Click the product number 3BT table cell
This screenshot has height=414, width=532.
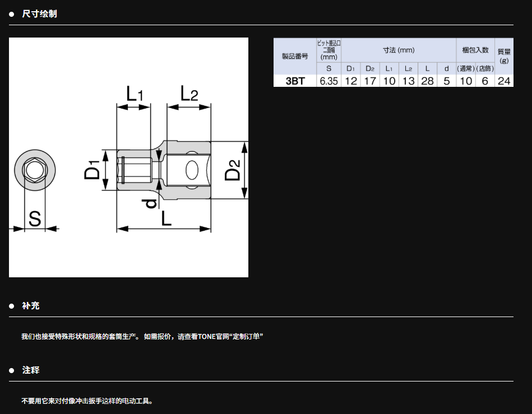coord(295,81)
